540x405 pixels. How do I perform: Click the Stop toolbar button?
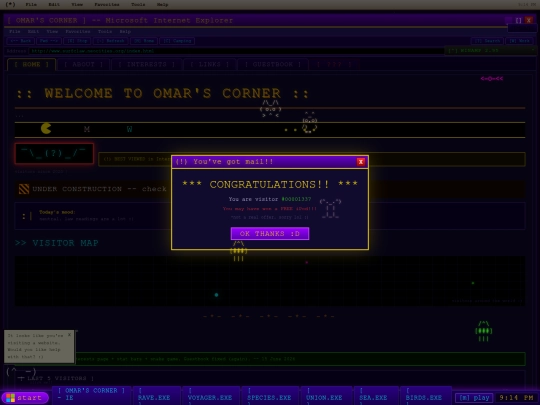pyautogui.click(x=77, y=41)
